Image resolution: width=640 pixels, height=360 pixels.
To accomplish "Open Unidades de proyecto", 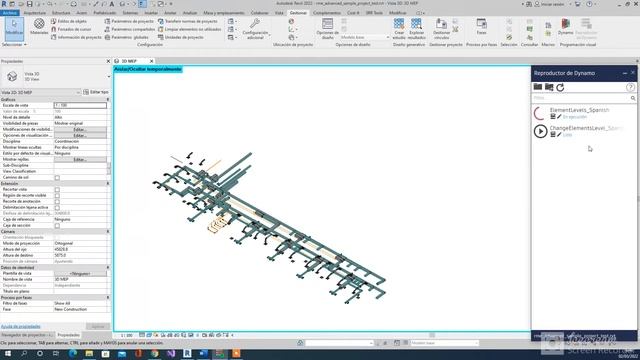I will (x=180, y=37).
